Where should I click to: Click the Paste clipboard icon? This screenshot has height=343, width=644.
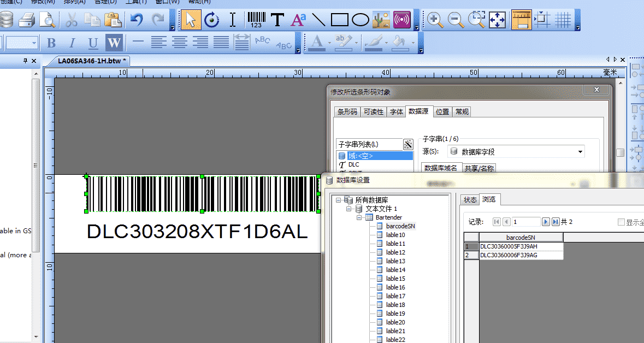pos(113,19)
